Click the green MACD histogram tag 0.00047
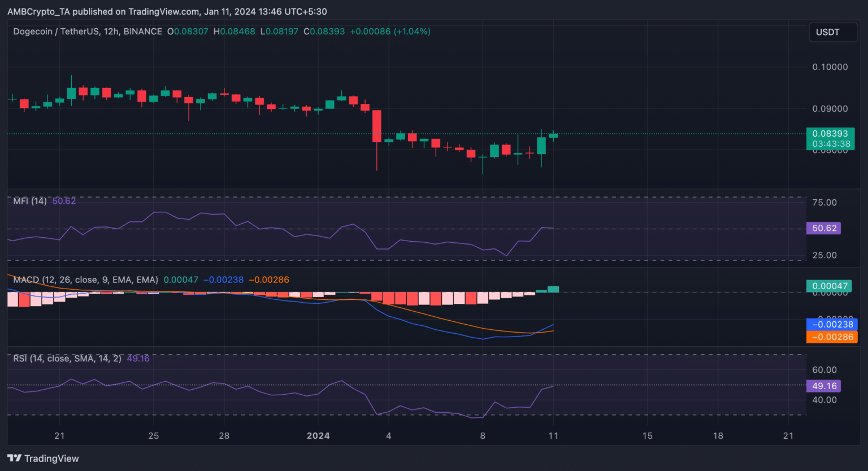Screen dimensions: 868x471 coord(830,286)
